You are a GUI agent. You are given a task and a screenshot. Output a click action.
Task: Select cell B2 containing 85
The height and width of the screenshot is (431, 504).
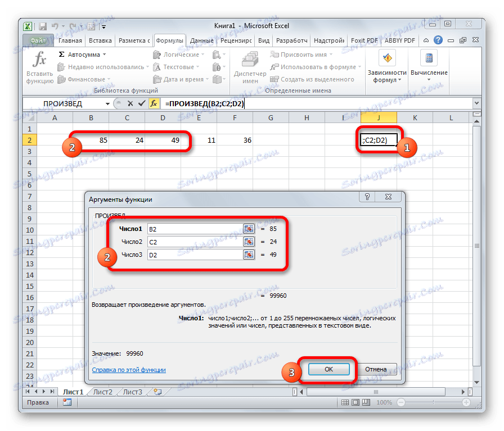point(91,140)
